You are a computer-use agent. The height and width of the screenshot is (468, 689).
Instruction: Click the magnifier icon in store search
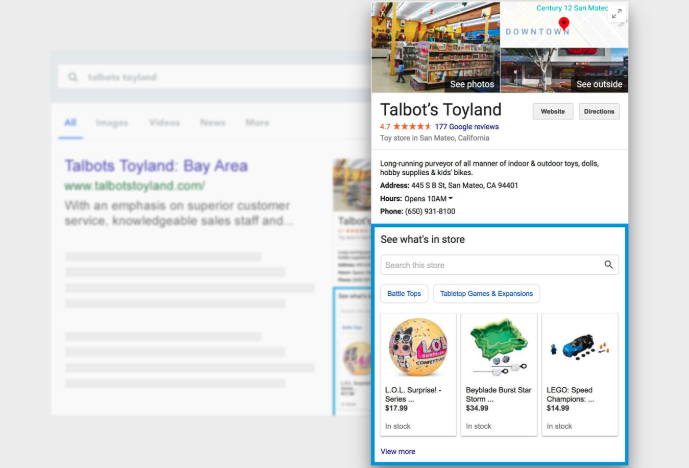(608, 265)
